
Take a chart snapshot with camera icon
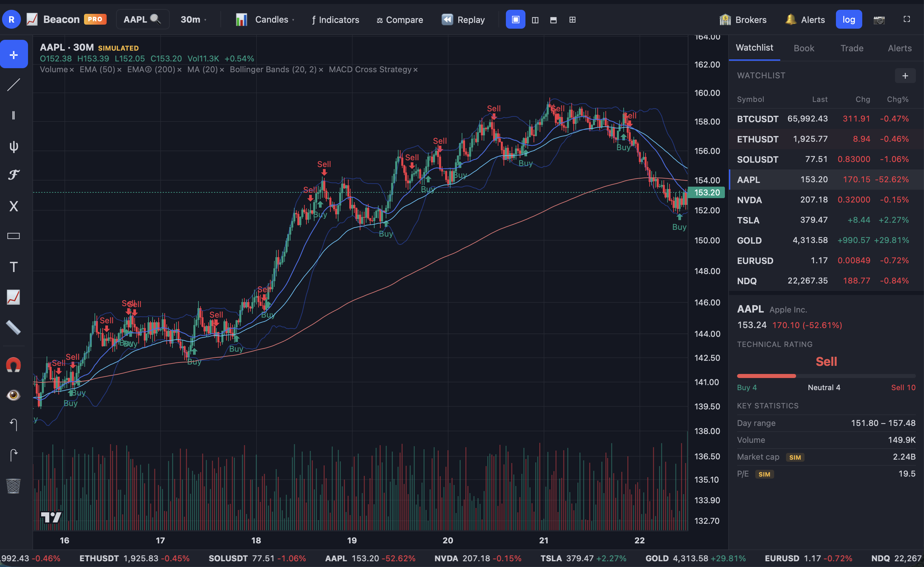tap(879, 20)
